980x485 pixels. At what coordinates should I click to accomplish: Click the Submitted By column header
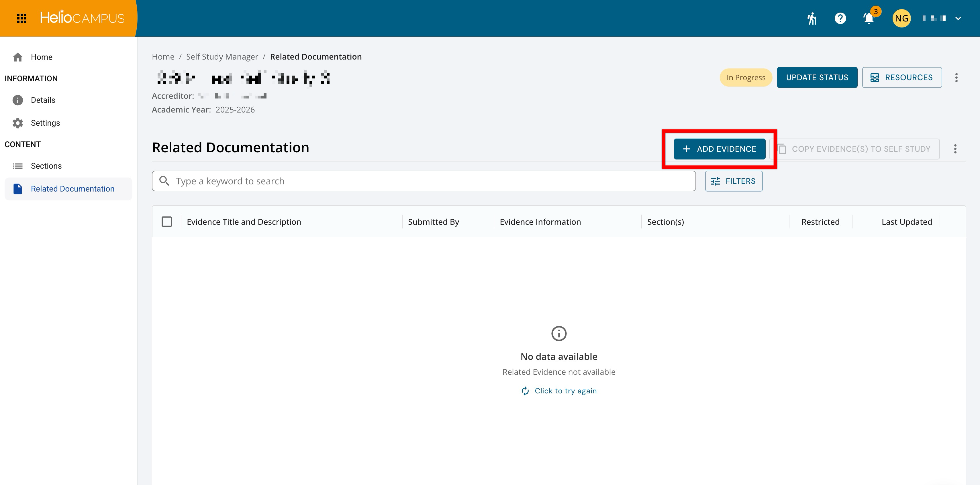click(433, 222)
